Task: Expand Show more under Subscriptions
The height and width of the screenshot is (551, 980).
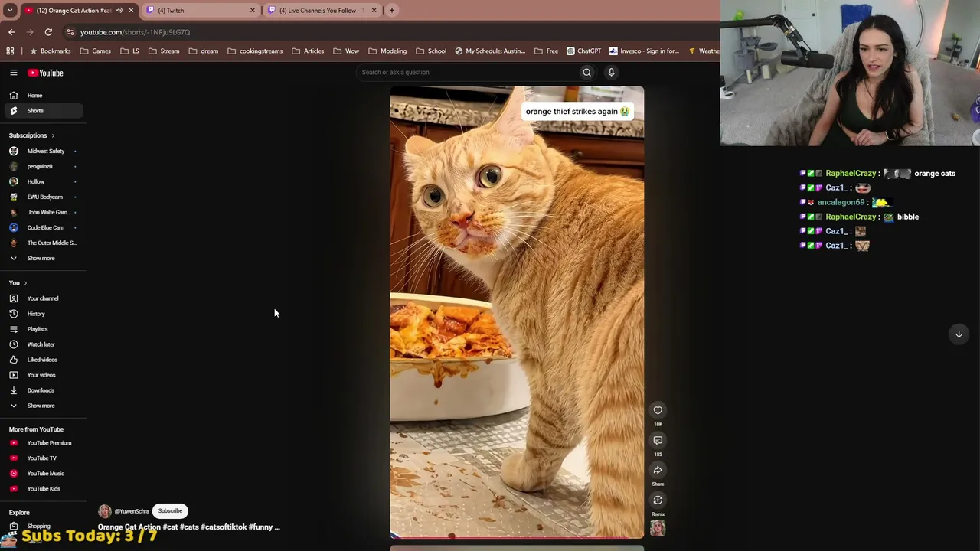Action: (42, 258)
